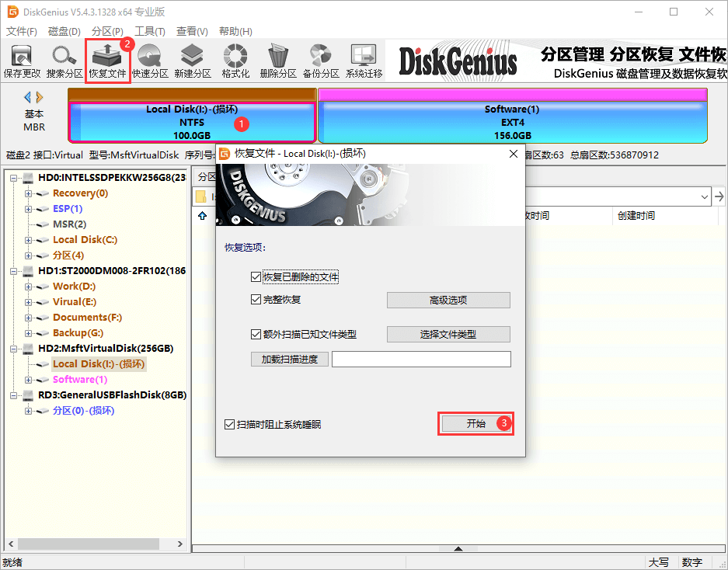The height and width of the screenshot is (570, 728).
Task: Open the 帮助(H) menu
Action: 236,32
